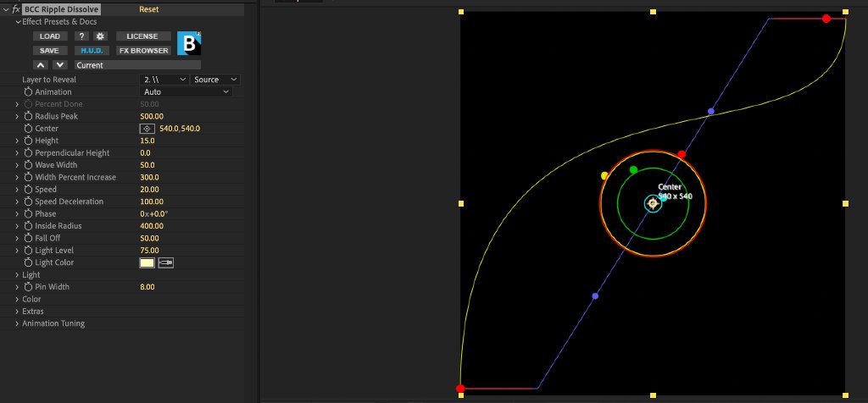Toggle Light Level stopwatch

(x=28, y=250)
